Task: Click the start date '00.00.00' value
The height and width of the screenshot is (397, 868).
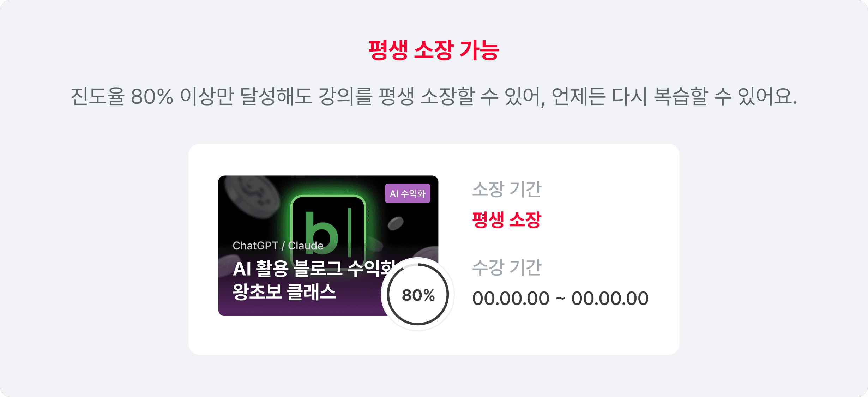Action: click(511, 299)
